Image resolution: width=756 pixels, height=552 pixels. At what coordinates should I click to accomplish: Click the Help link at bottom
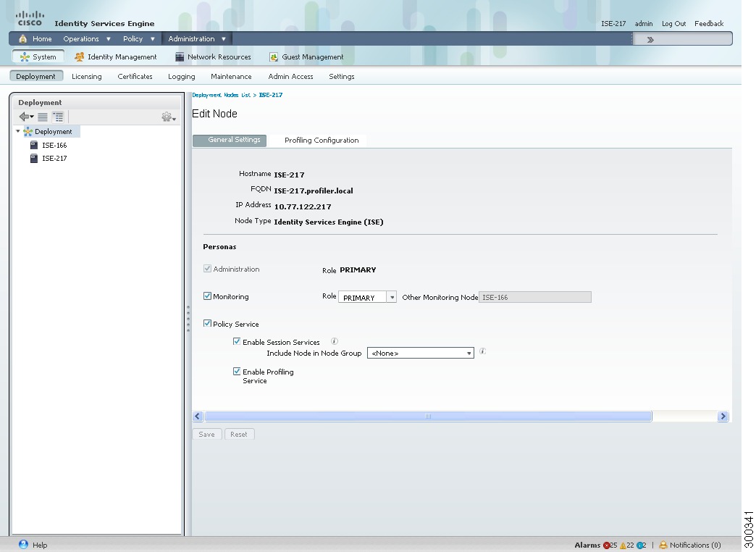click(x=40, y=545)
